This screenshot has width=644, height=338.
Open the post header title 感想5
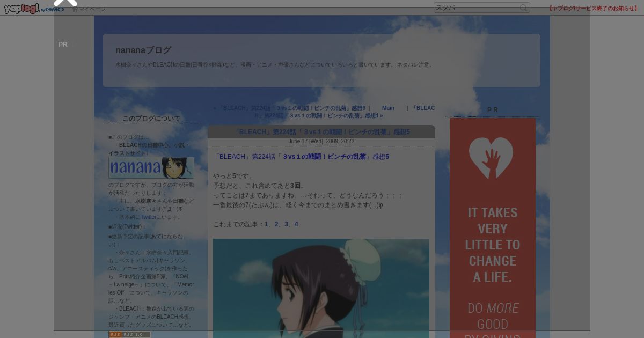(321, 132)
